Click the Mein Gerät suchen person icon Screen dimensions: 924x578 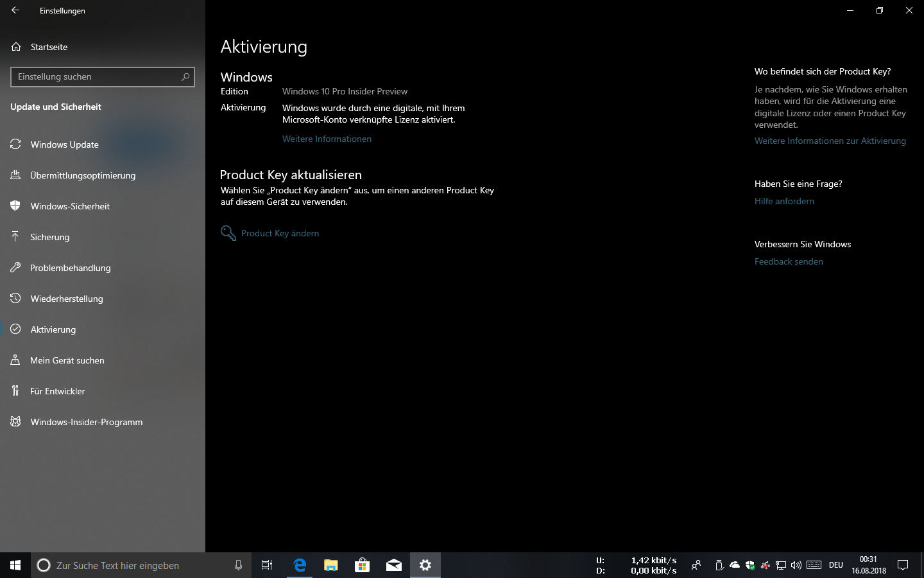tap(15, 360)
